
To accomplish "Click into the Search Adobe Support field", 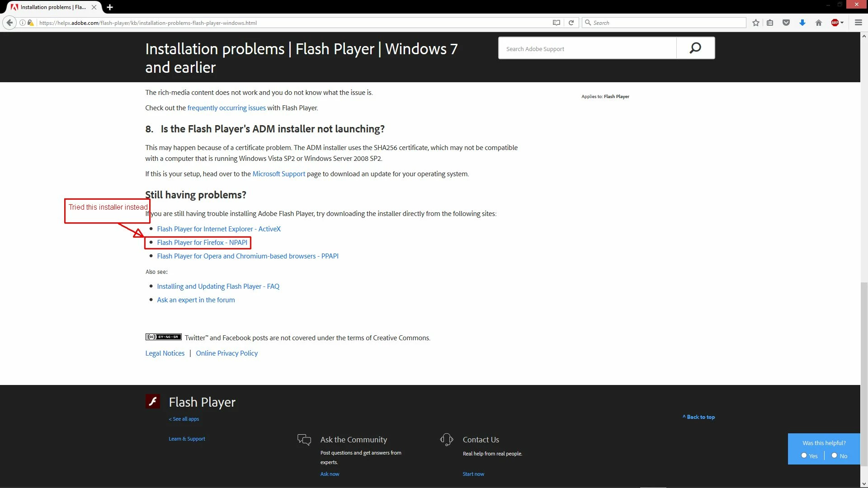I will (x=587, y=49).
